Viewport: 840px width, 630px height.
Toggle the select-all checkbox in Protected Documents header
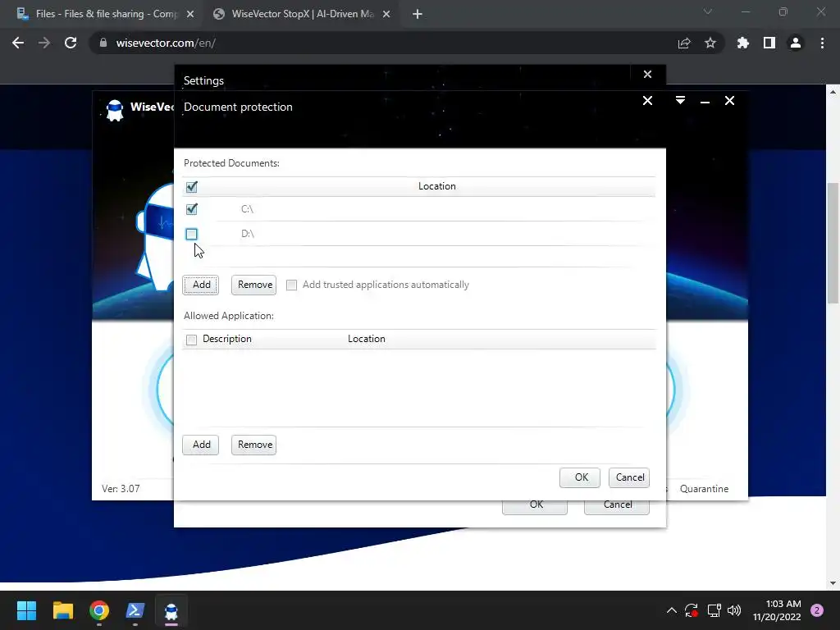tap(191, 186)
